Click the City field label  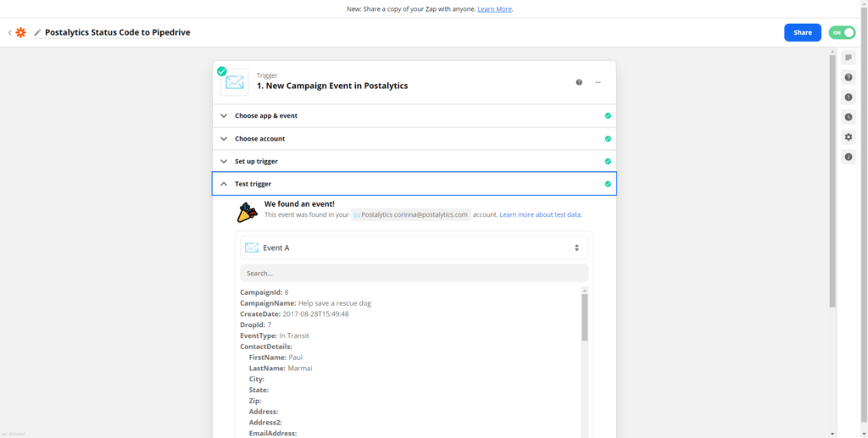click(257, 379)
